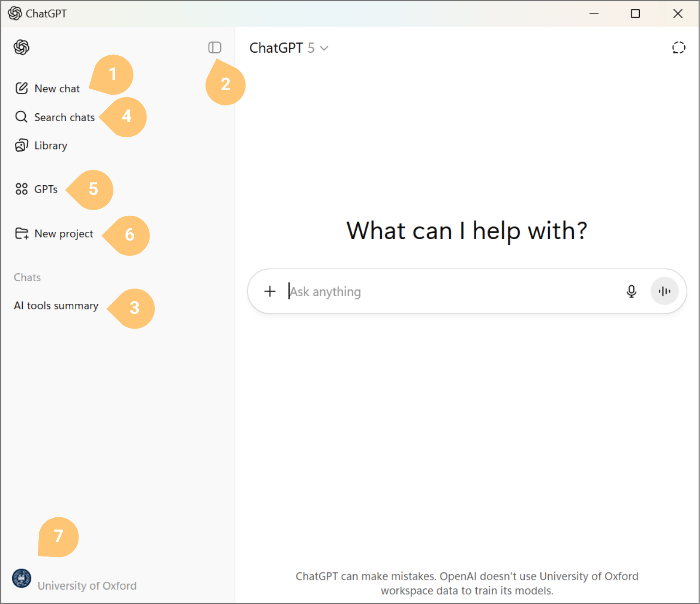Click the New chat pencil icon
Image resolution: width=700 pixels, height=604 pixels.
(21, 88)
